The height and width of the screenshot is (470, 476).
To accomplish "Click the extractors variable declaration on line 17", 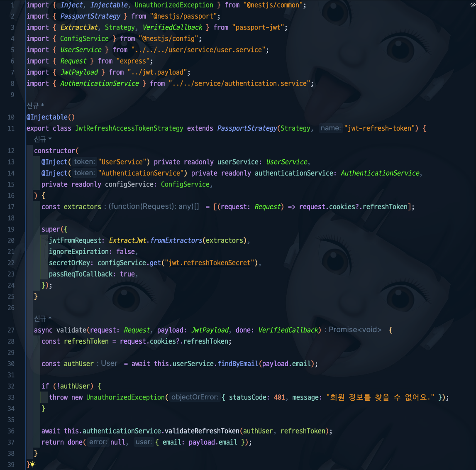I will point(82,207).
